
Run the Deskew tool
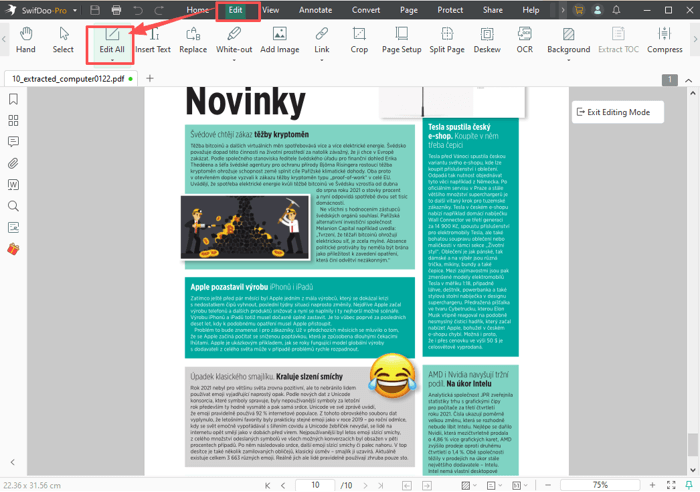click(x=487, y=40)
